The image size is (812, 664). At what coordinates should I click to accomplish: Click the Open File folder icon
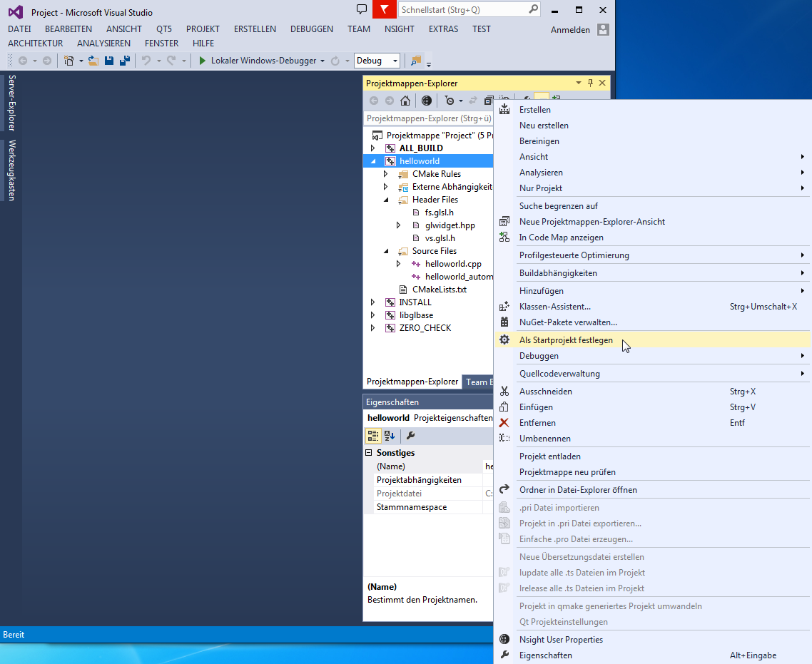[x=93, y=61]
